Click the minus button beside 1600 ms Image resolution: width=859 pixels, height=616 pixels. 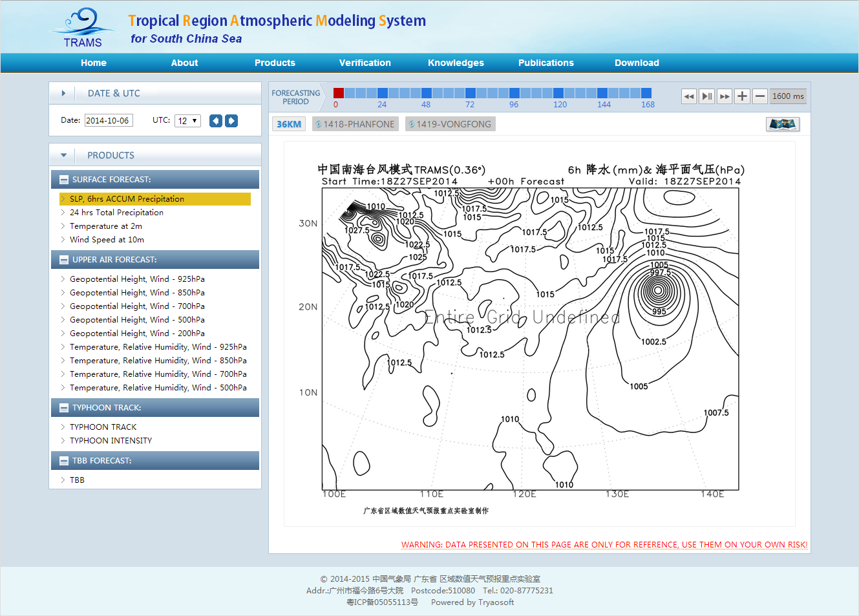tap(760, 96)
